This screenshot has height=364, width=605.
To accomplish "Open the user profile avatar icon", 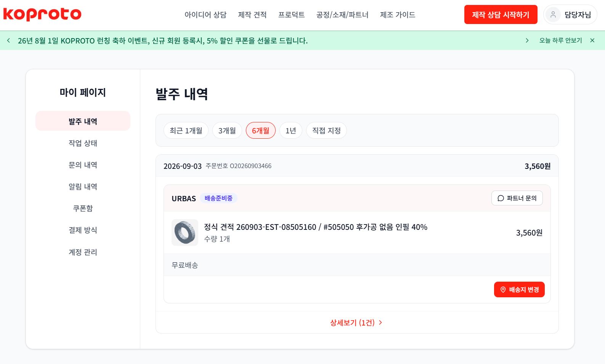I will (553, 15).
